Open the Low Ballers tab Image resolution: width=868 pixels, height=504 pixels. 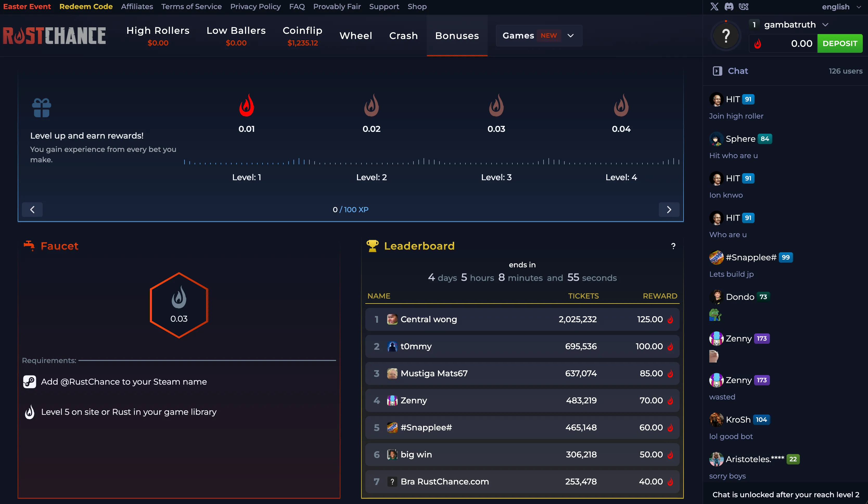tap(236, 35)
